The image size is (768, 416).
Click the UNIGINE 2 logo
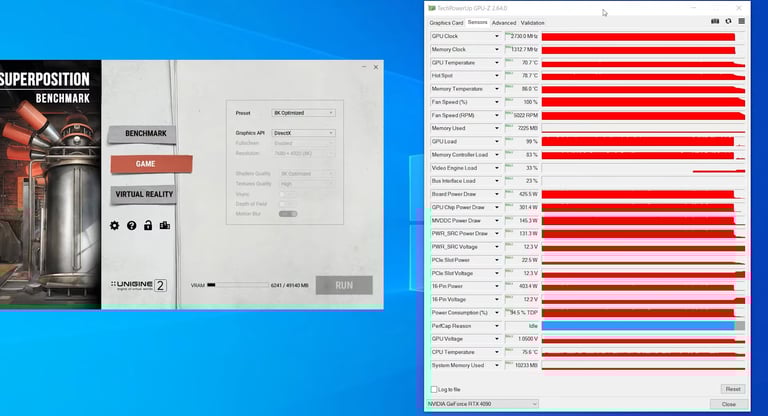[139, 285]
